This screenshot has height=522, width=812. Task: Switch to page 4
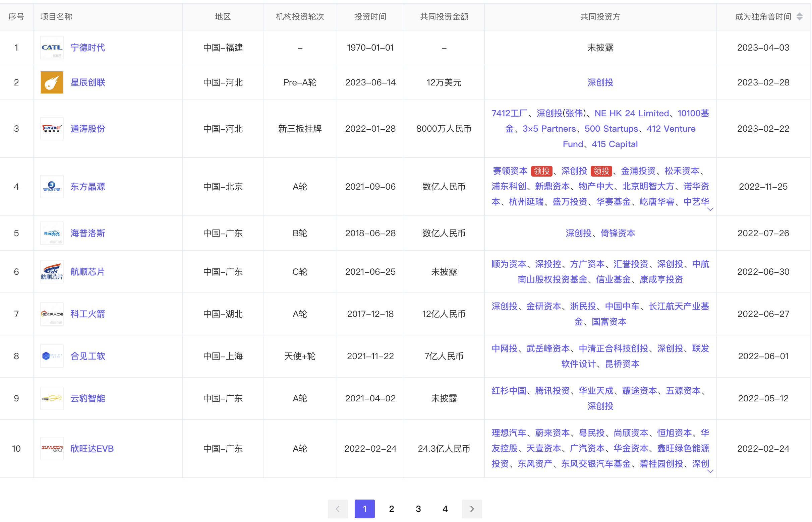click(446, 509)
